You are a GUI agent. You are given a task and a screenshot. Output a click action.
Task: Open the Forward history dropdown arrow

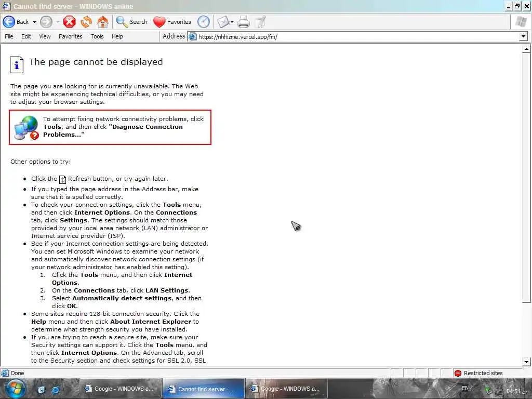tap(58, 22)
